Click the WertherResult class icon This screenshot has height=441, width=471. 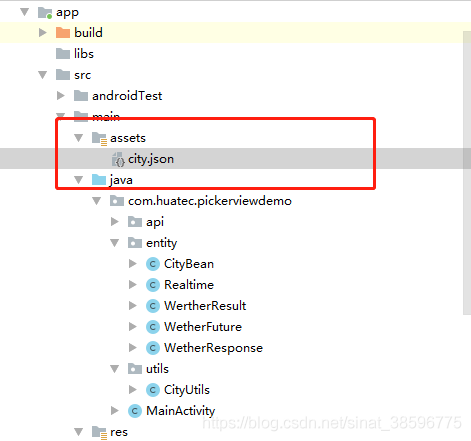[x=153, y=306]
